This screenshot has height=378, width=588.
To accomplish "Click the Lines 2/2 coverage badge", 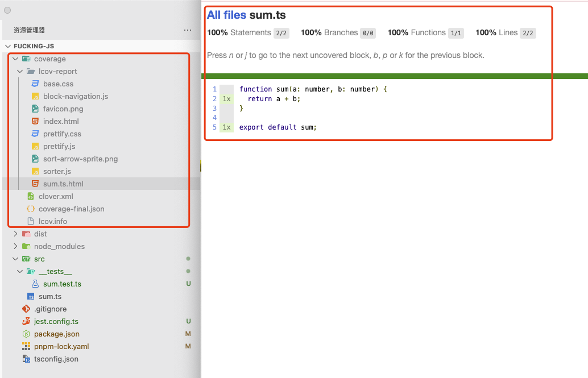I will pos(528,33).
